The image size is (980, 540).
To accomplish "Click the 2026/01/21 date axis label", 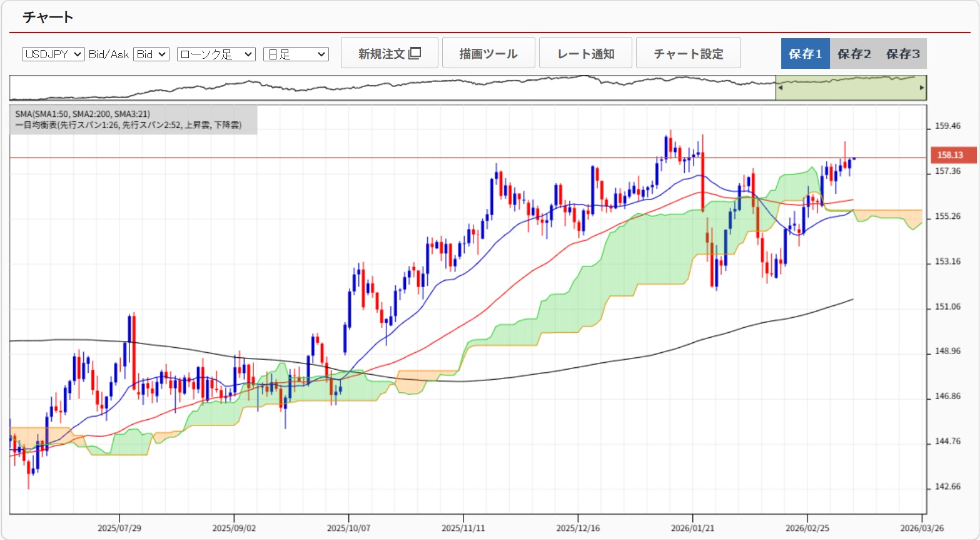I will [692, 528].
